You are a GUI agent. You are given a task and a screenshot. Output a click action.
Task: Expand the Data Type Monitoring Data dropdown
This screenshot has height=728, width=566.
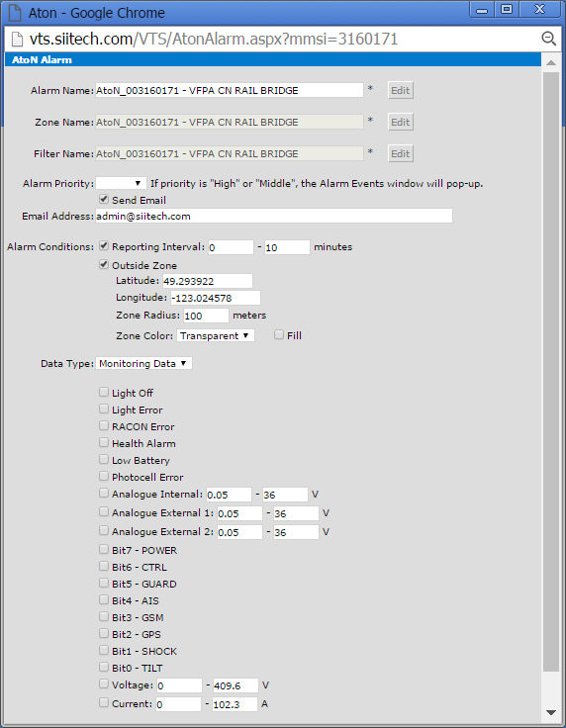(143, 364)
